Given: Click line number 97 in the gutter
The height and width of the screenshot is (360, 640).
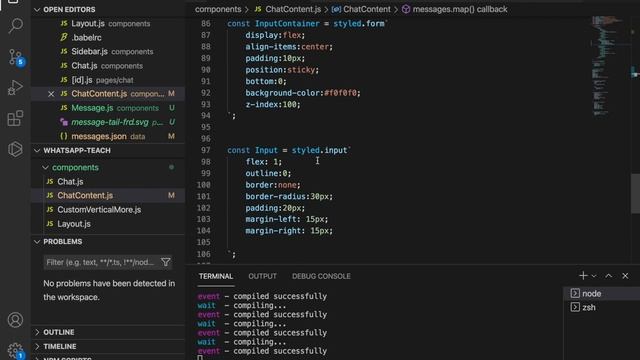Looking at the screenshot, I should click(205, 150).
